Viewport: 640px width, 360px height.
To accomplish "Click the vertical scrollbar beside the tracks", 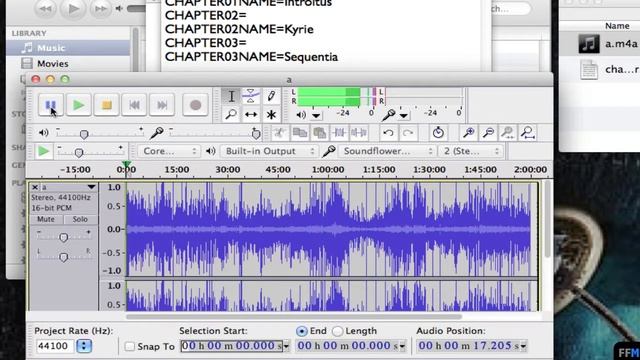I will coord(547,220).
